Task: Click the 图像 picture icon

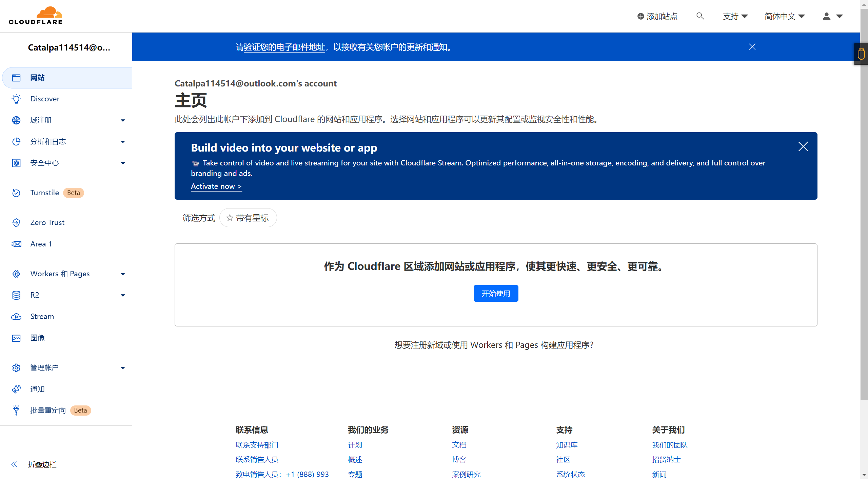Action: [16, 338]
